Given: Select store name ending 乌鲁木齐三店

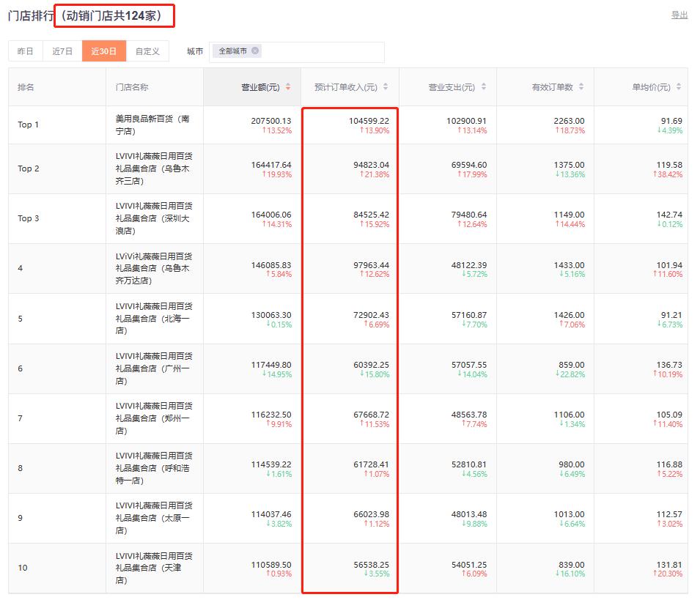Looking at the screenshot, I should (x=154, y=168).
